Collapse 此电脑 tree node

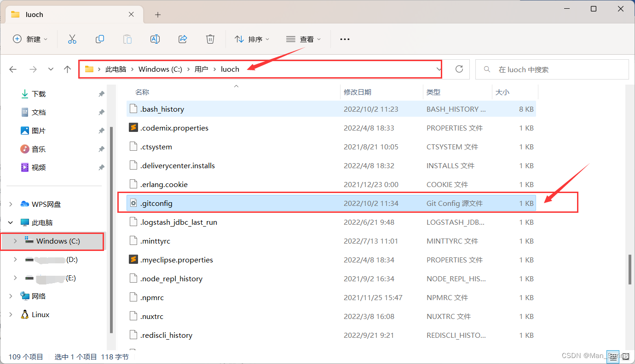click(x=11, y=222)
